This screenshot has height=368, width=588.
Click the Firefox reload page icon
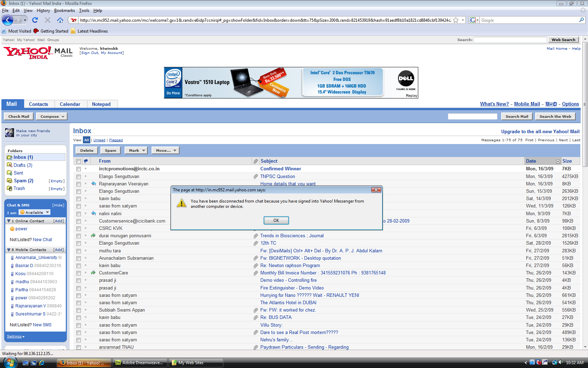click(35, 20)
